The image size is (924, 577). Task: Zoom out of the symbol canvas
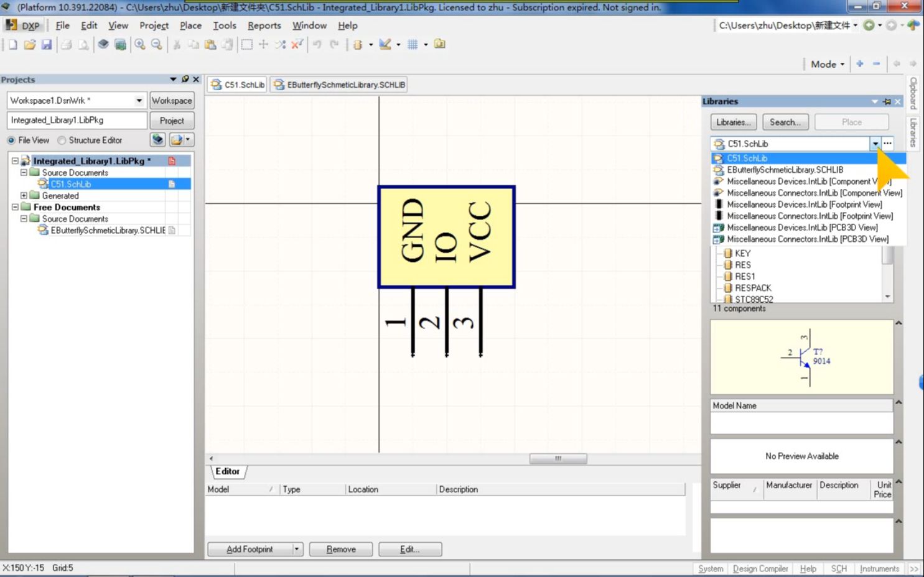157,45
